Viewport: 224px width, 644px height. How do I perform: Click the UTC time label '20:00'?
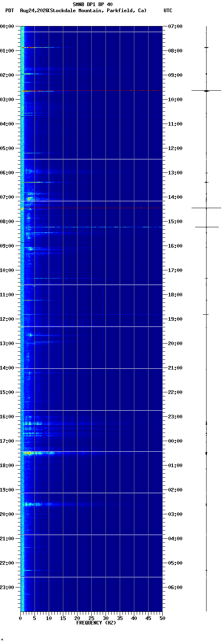175,344
